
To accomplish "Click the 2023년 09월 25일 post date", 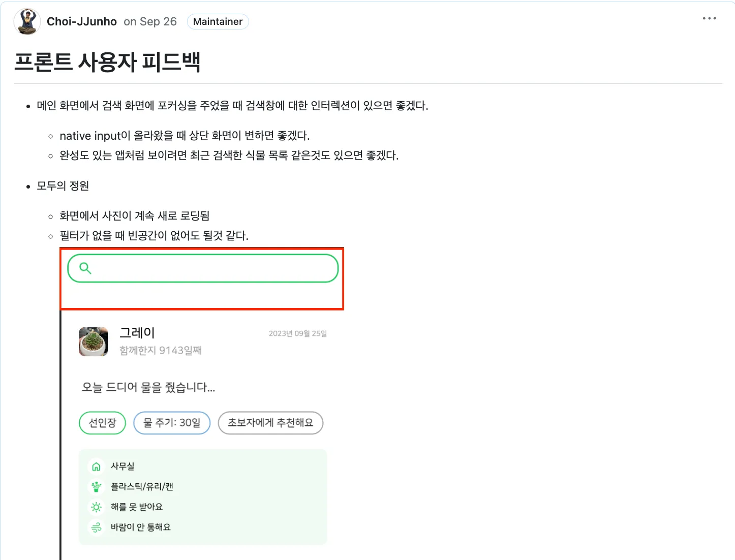I will (297, 333).
